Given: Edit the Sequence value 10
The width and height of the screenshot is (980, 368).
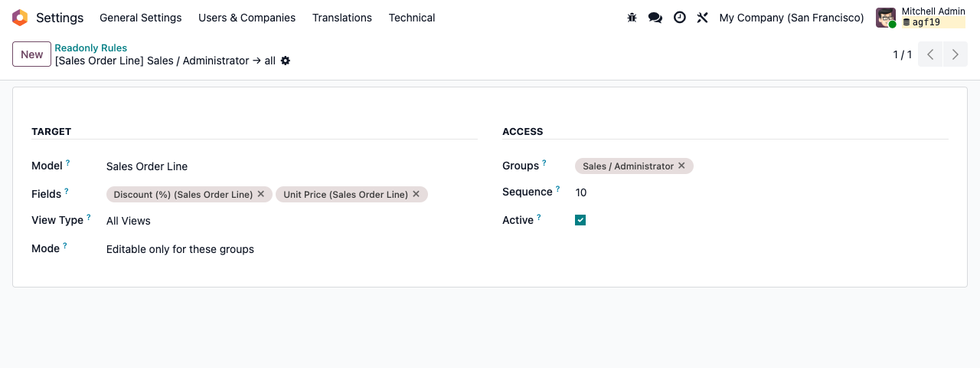Looking at the screenshot, I should (762, 192).
